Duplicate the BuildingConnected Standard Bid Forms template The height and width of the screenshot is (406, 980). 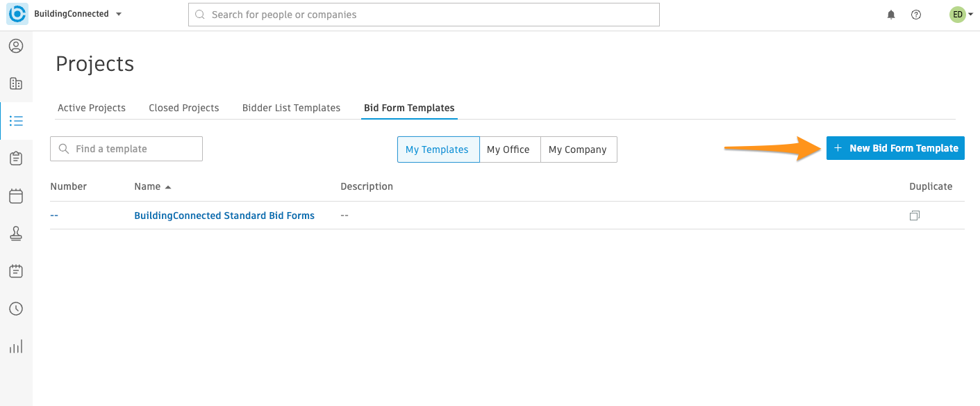[915, 216]
